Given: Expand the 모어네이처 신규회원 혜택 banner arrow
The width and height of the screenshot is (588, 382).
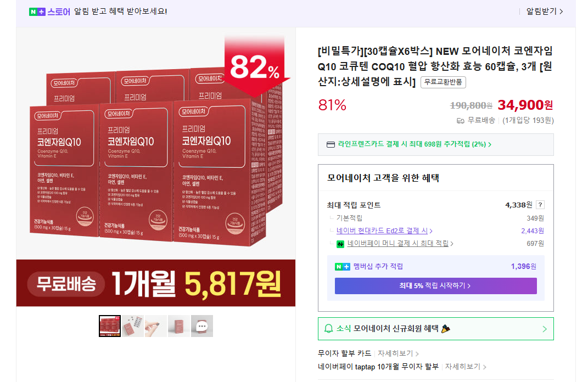Looking at the screenshot, I should click(x=545, y=329).
